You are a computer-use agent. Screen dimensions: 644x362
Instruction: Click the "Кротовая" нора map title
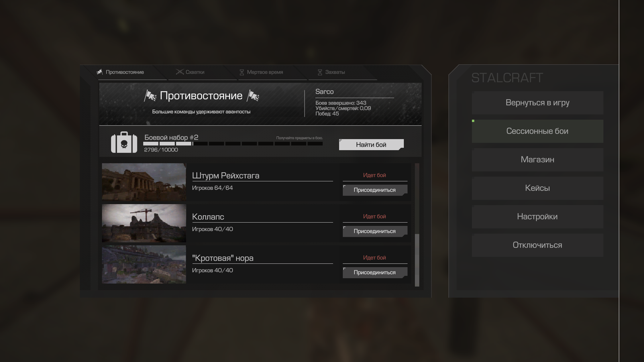223,258
